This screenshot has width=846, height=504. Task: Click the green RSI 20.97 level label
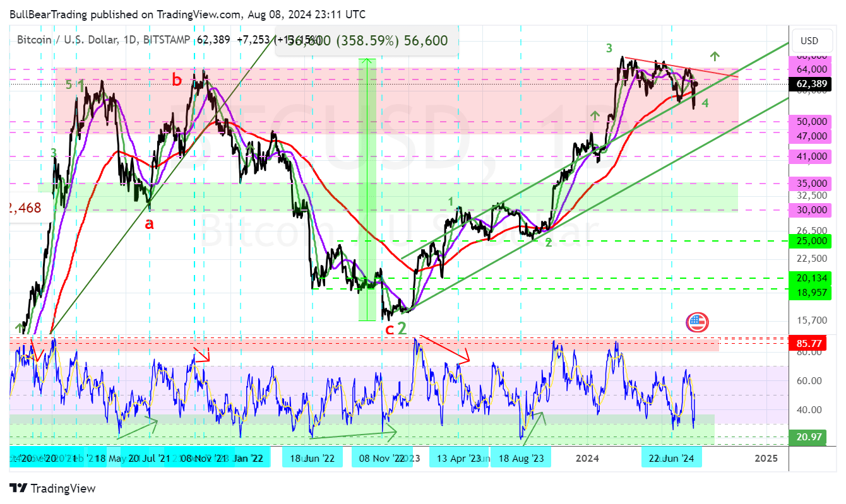point(808,437)
